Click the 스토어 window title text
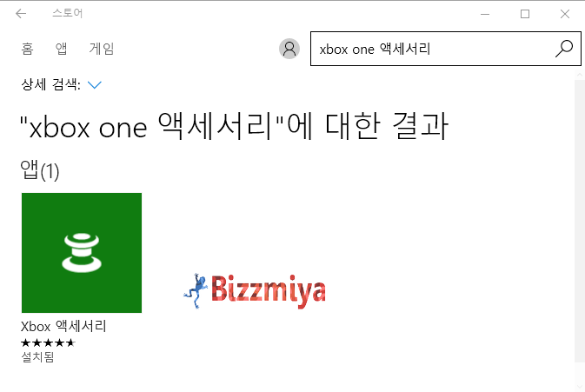 tap(68, 13)
